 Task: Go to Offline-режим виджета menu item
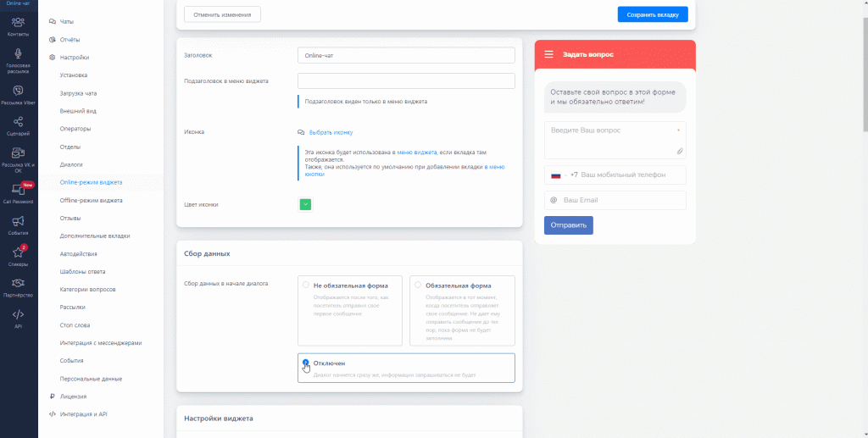tap(91, 201)
